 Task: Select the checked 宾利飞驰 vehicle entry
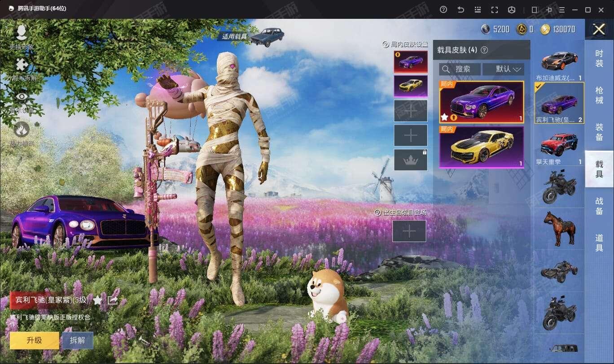[x=559, y=103]
